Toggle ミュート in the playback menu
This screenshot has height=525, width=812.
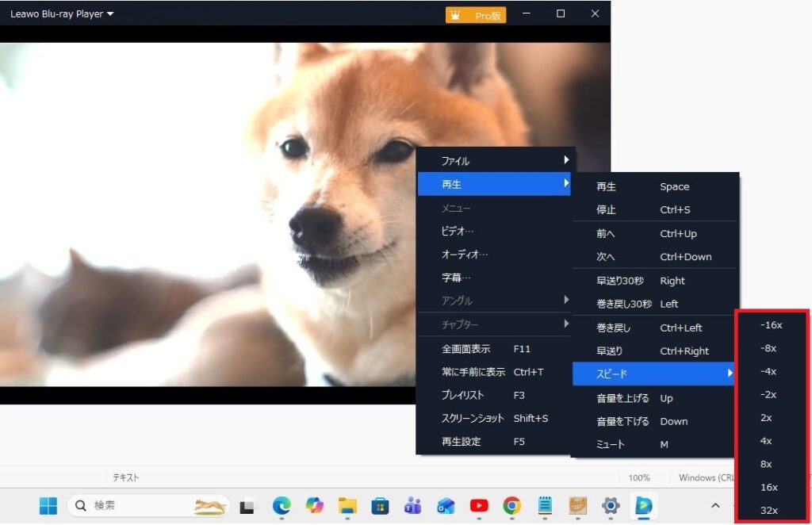tap(611, 444)
